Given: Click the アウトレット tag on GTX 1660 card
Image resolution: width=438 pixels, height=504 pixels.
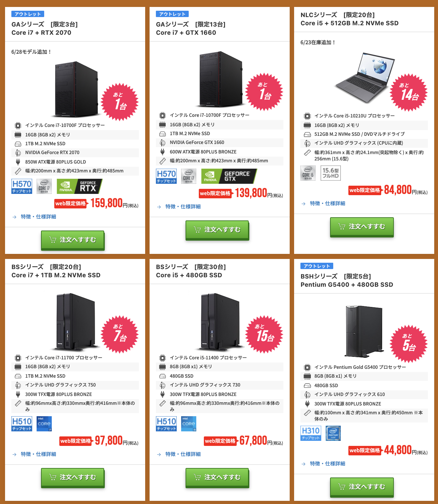Looking at the screenshot, I should click(x=172, y=14).
